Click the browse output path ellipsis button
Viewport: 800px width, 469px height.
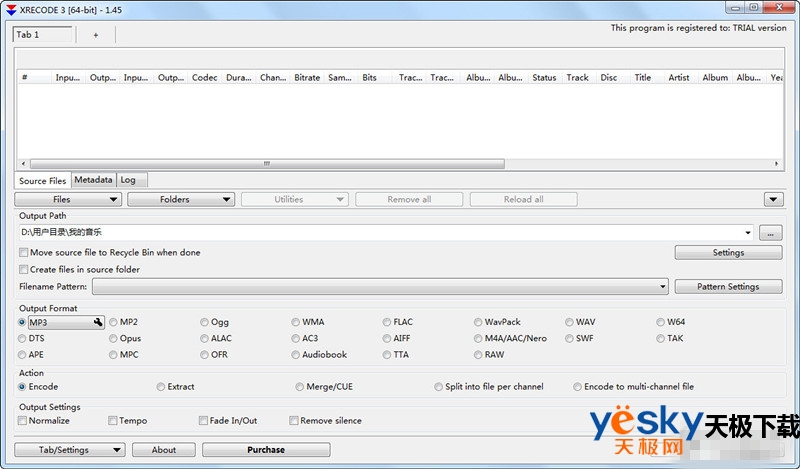coord(772,232)
